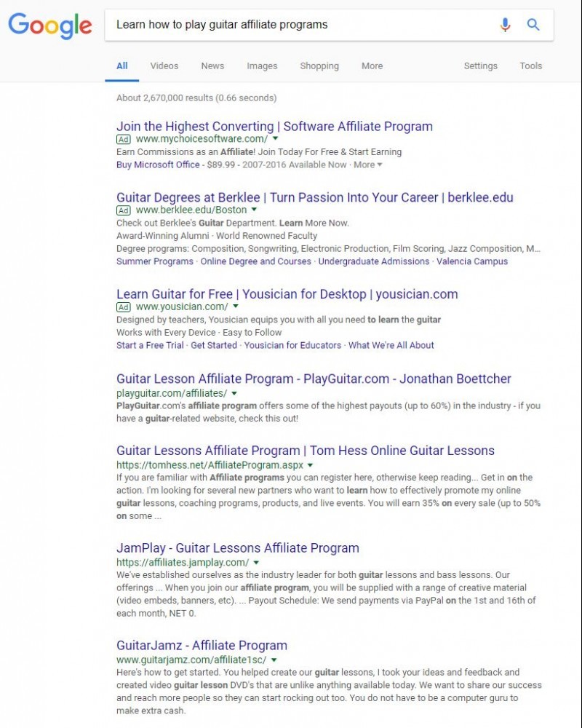Open Tom Hess Guitar Lessons Affiliate Program result
Image resolution: width=582 pixels, height=728 pixels.
(306, 451)
